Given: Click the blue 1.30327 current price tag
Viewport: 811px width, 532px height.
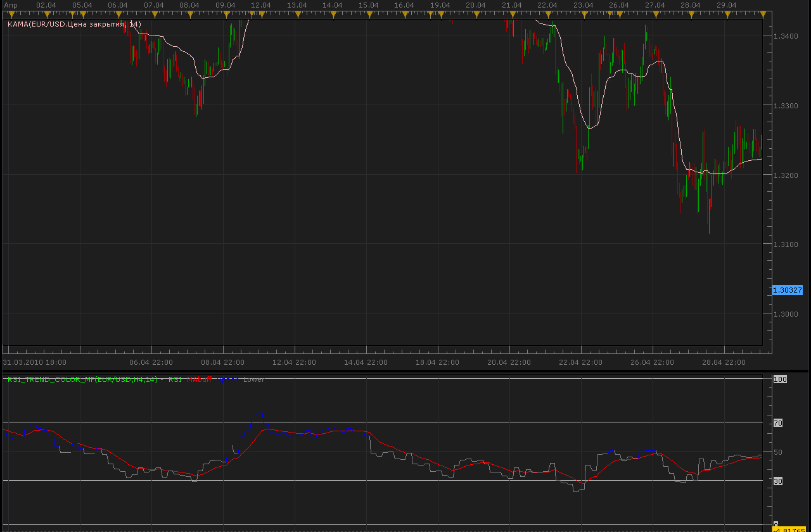Looking at the screenshot, I should [788, 290].
